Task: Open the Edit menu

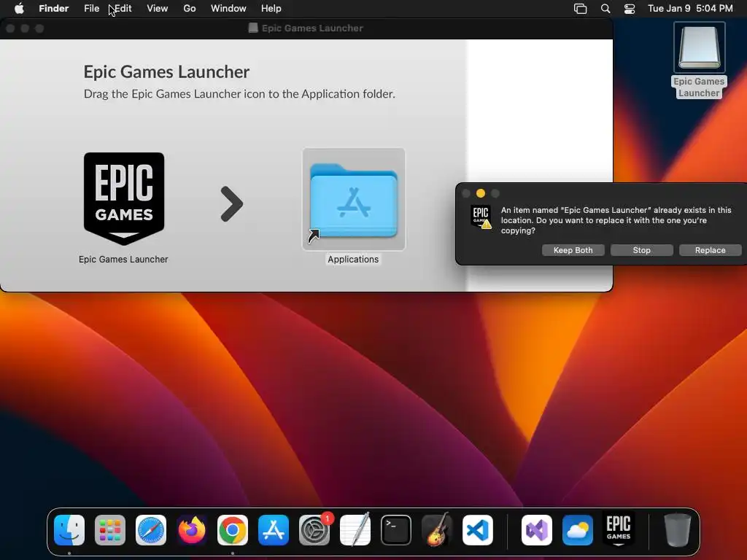Action: click(x=123, y=9)
